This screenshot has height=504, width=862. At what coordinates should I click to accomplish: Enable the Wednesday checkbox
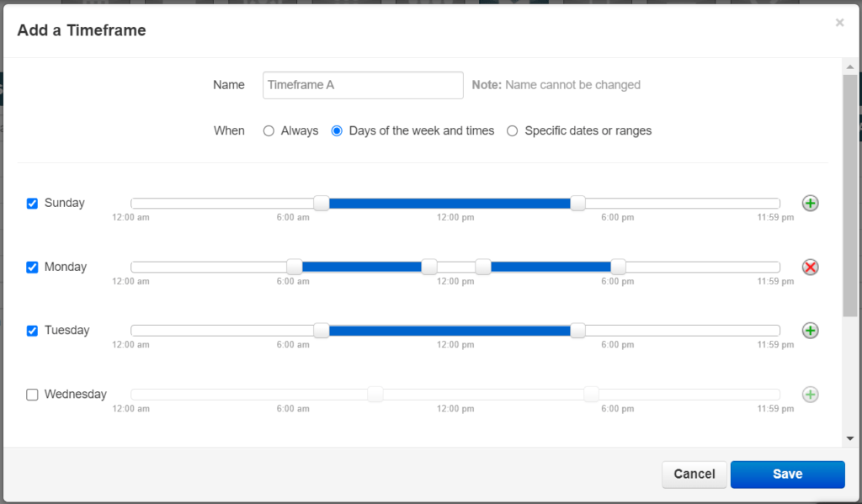[x=33, y=395]
